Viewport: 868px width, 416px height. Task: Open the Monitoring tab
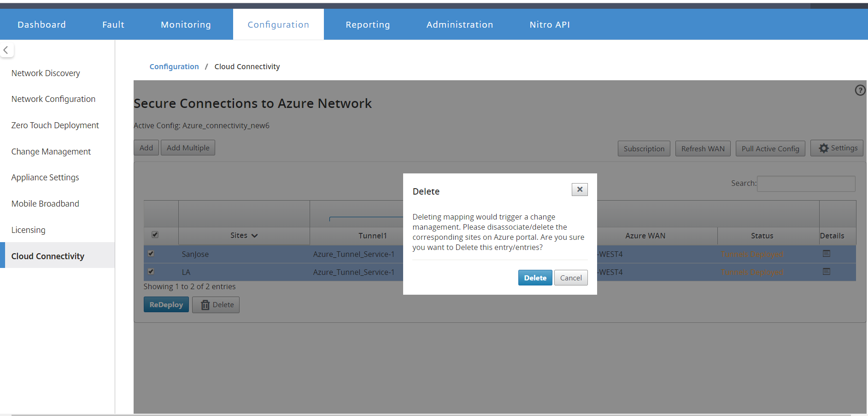tap(186, 24)
